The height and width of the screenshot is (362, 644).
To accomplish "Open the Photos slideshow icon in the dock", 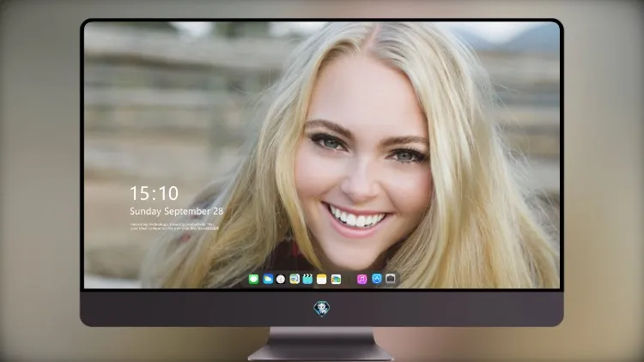I will pos(336,280).
